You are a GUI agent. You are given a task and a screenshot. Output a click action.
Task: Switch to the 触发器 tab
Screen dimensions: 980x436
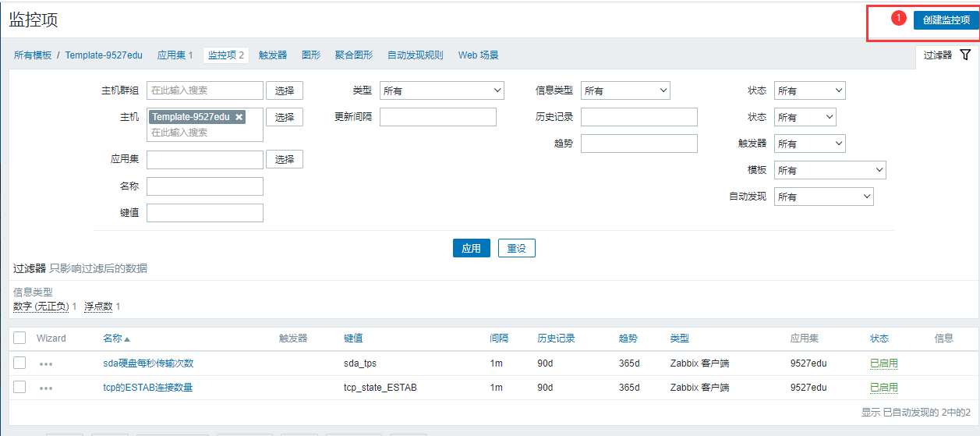(x=273, y=55)
